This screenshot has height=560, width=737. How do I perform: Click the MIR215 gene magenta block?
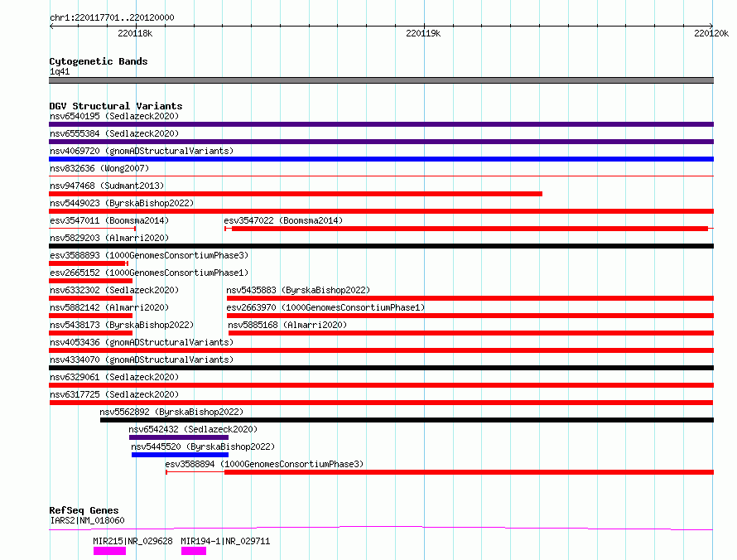109,551
